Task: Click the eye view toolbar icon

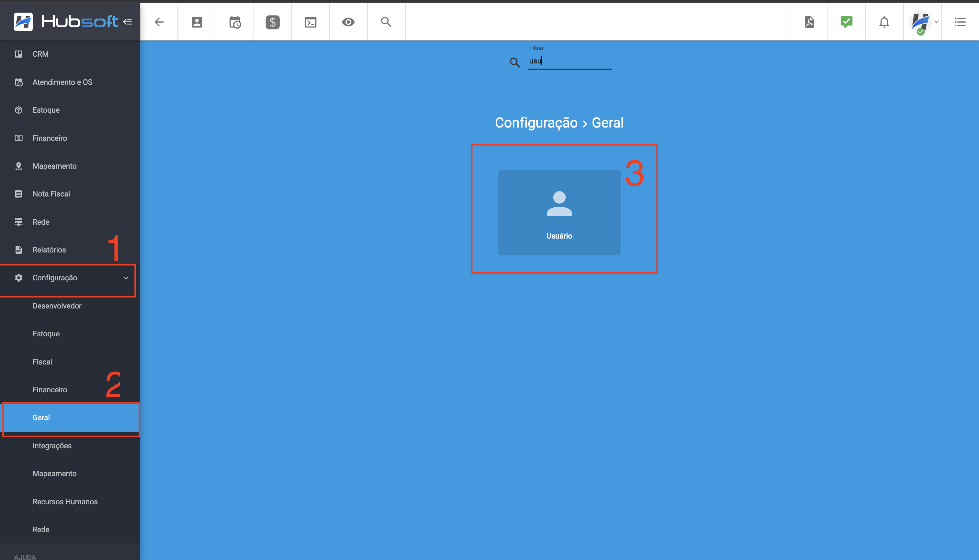Action: (348, 22)
